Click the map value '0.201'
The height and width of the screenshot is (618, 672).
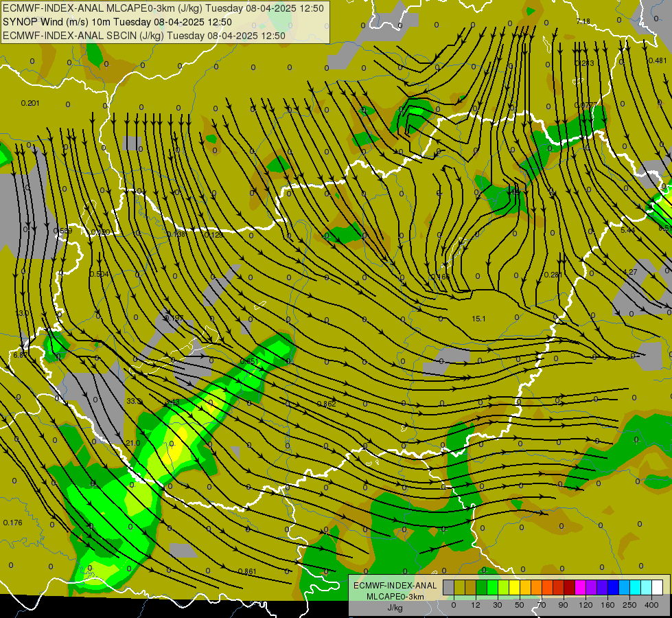30,103
